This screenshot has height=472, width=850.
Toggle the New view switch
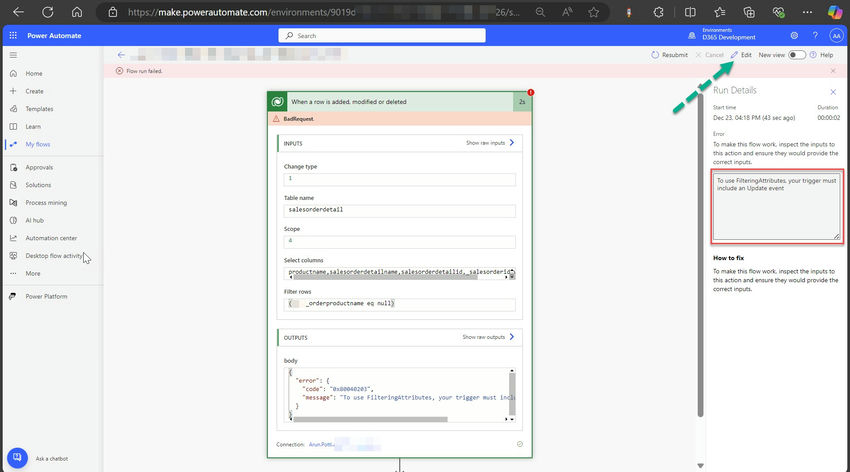(797, 55)
